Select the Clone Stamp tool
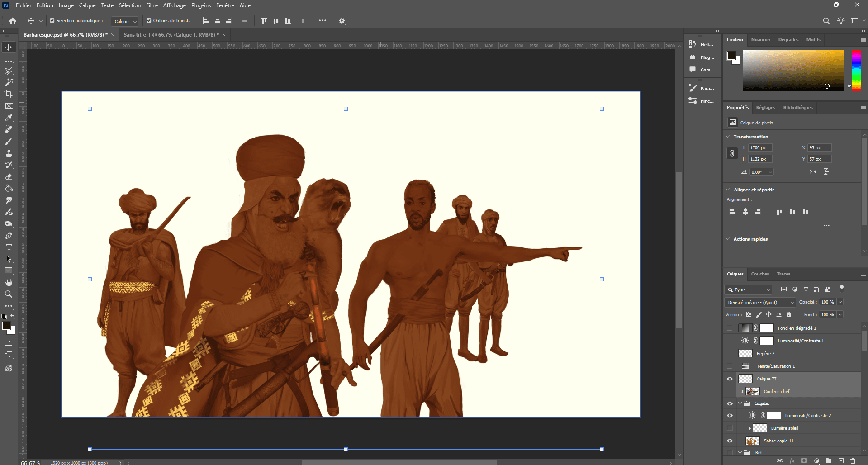This screenshot has height=465, width=868. tap(9, 153)
